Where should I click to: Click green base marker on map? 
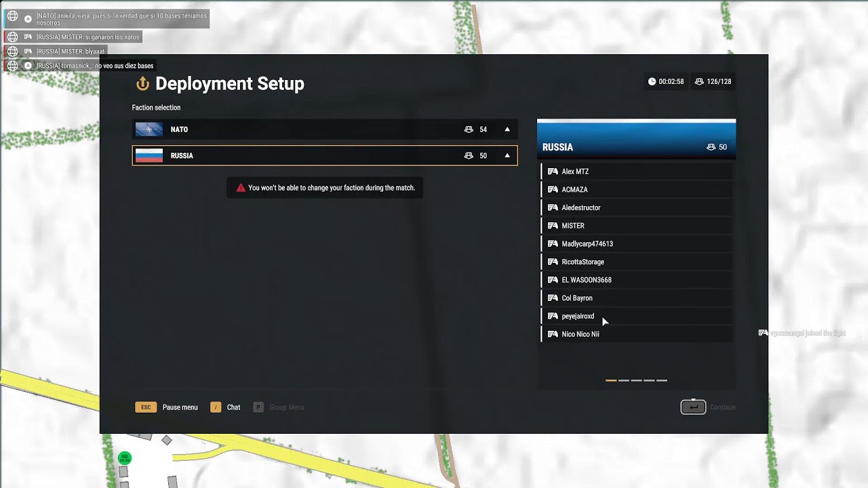(125, 459)
